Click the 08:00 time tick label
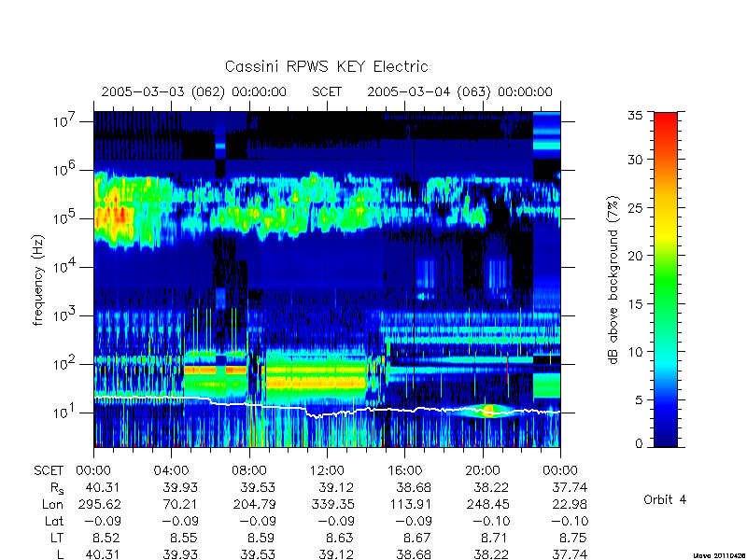This screenshot has height=560, width=747. pyautogui.click(x=249, y=470)
